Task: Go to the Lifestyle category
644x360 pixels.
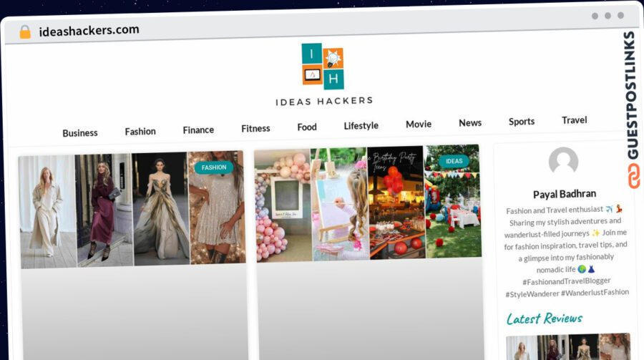Action: [x=361, y=126]
